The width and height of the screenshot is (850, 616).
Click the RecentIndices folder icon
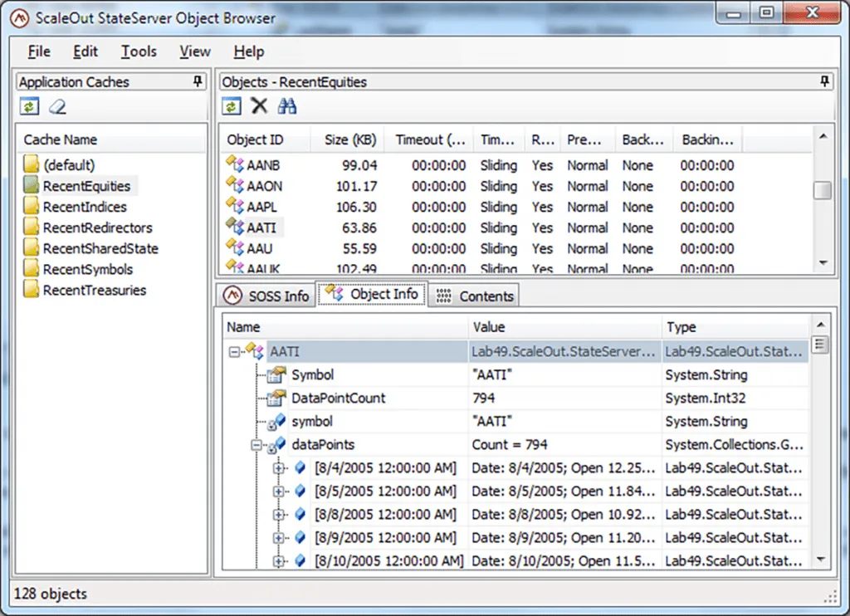point(32,206)
